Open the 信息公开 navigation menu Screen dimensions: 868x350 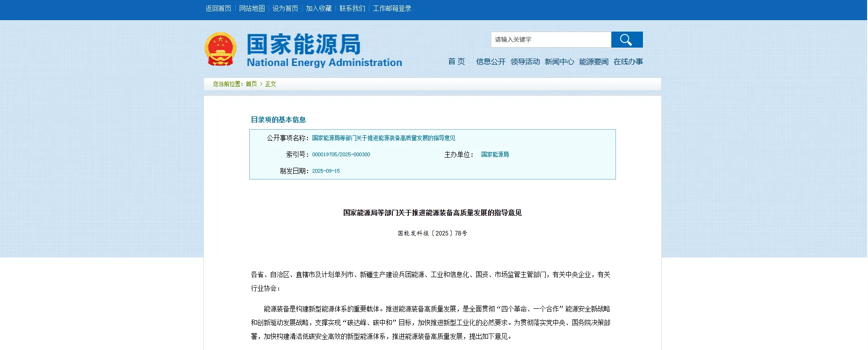tap(490, 62)
